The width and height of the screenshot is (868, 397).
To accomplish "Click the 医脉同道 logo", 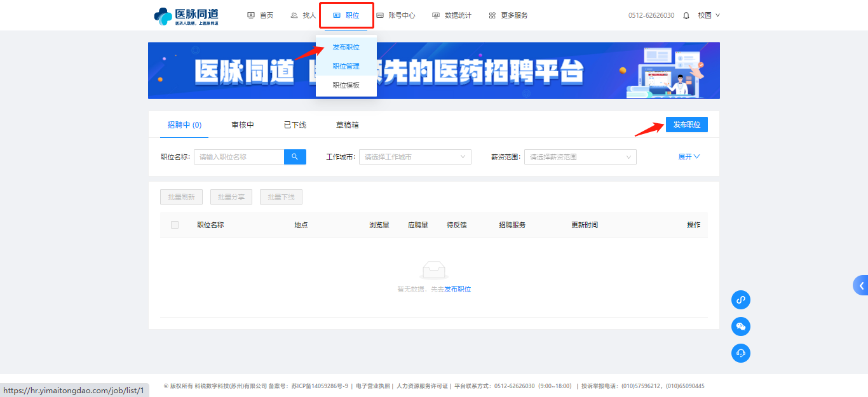I will click(x=187, y=16).
